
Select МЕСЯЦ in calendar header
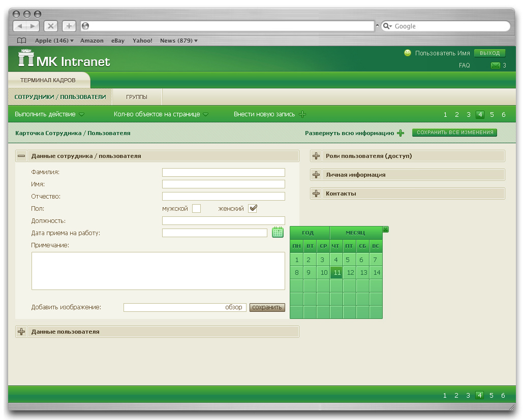[x=356, y=233]
